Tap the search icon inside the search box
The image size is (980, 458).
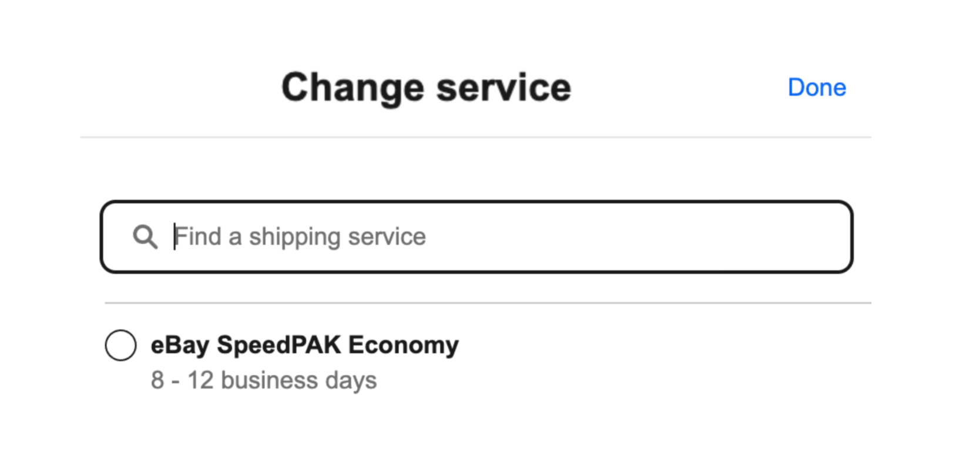(145, 237)
